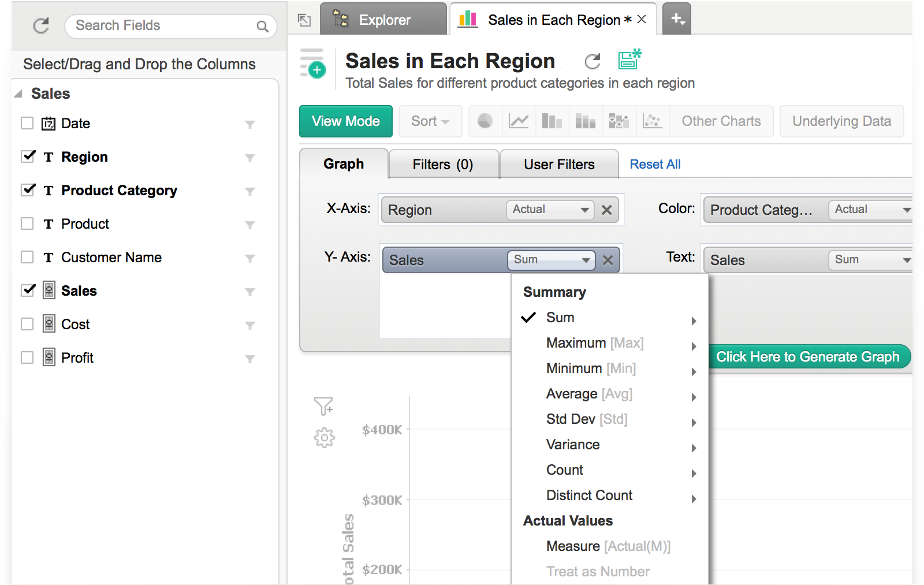Select the pie chart type icon

[x=485, y=121]
